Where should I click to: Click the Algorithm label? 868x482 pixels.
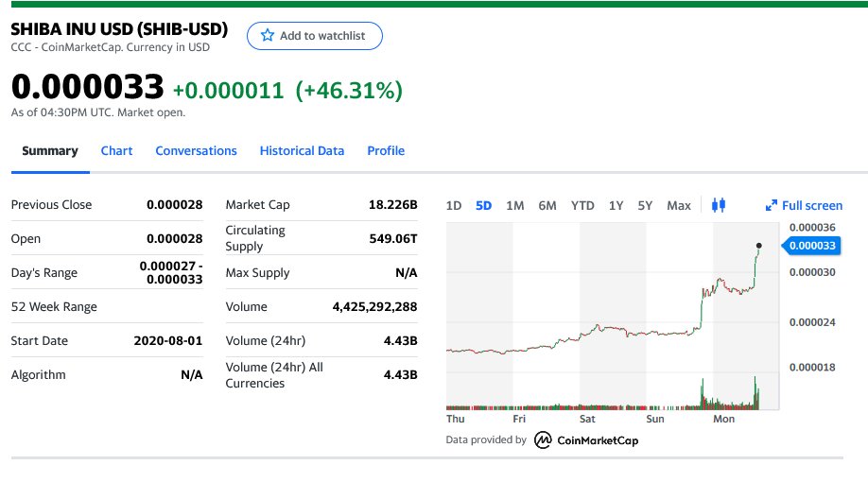[38, 374]
